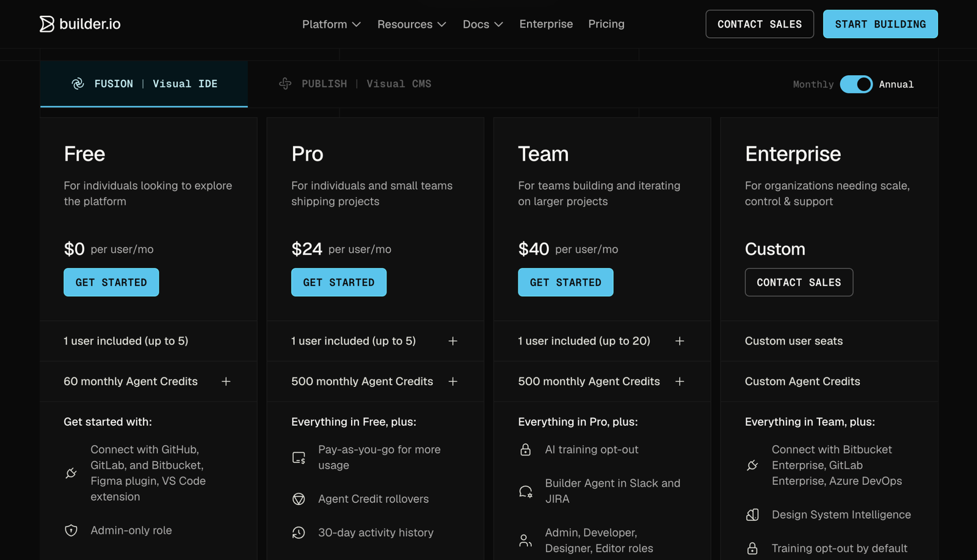Click the Agent Credit rollovers icon
The width and height of the screenshot is (977, 560).
299,499
